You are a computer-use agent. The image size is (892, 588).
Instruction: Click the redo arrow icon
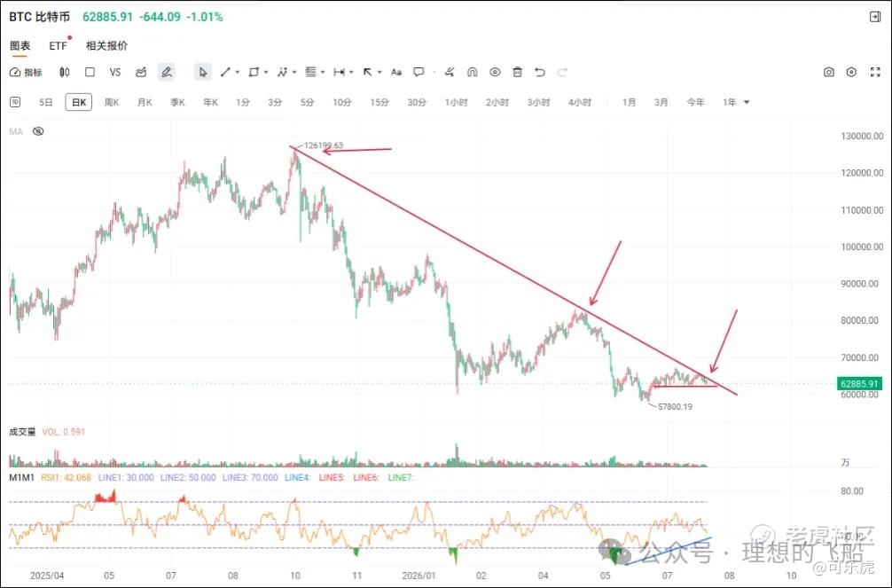tap(563, 73)
